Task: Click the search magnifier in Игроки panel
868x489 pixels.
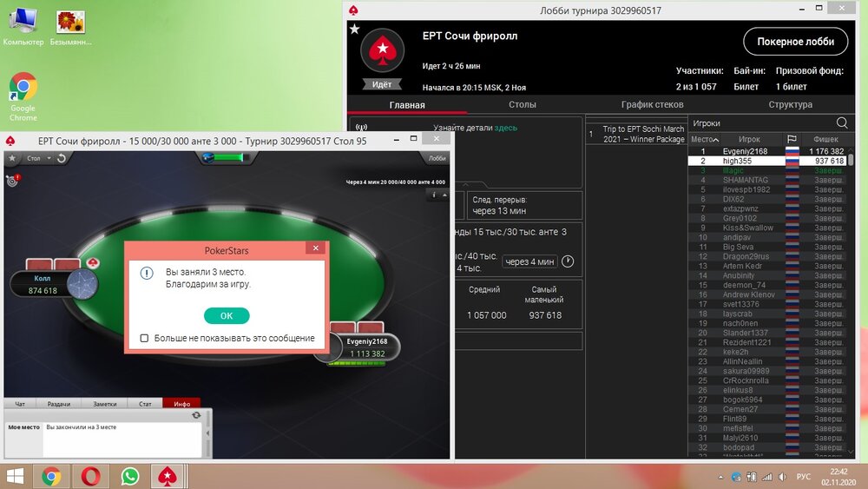Action: [x=842, y=123]
